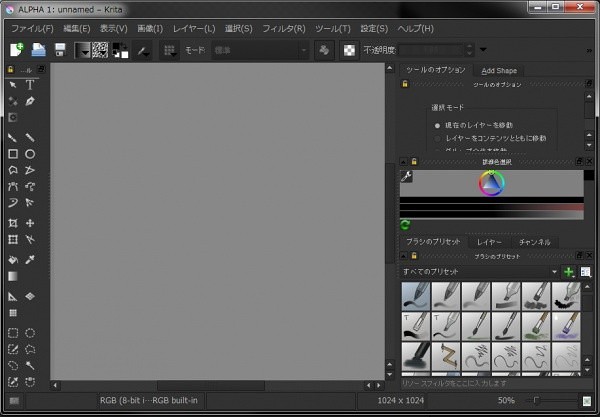The width and height of the screenshot is (600, 417).
Task: Create a new document with toolbar icon
Action: point(17,50)
